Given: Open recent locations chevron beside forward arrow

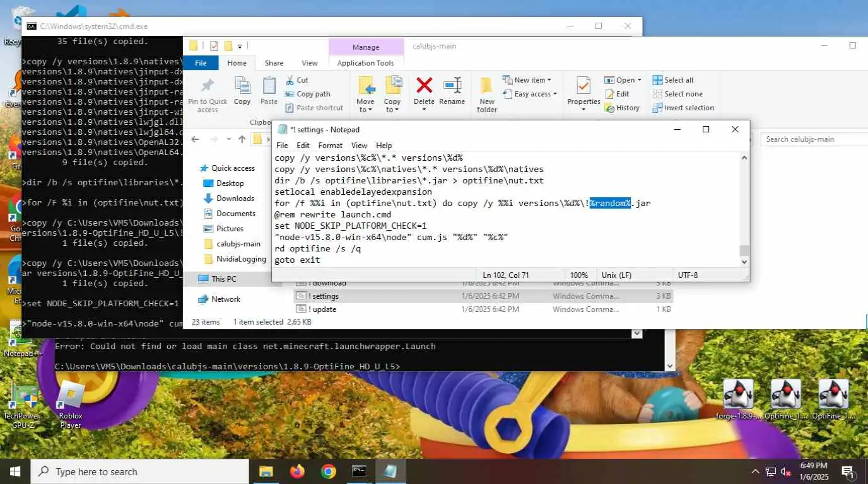Looking at the screenshot, I should [x=228, y=139].
